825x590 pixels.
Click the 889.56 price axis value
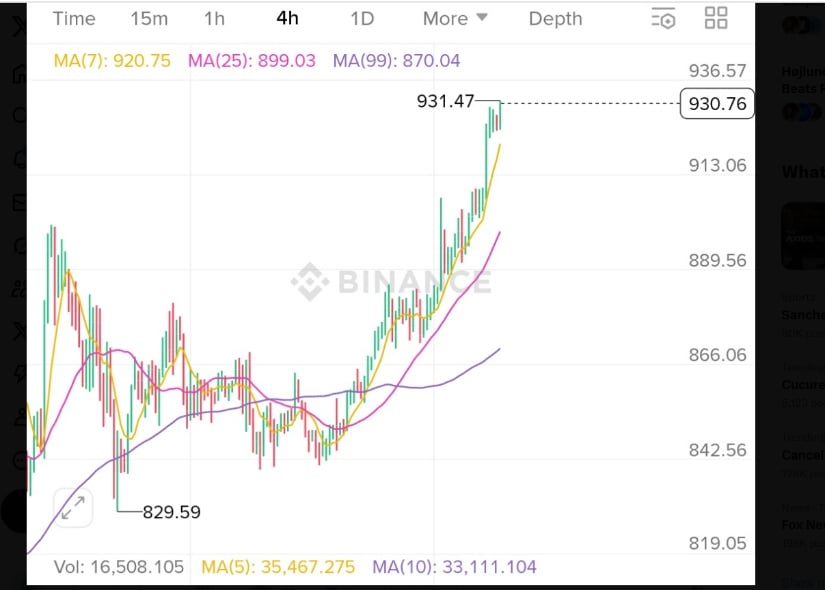tap(717, 261)
